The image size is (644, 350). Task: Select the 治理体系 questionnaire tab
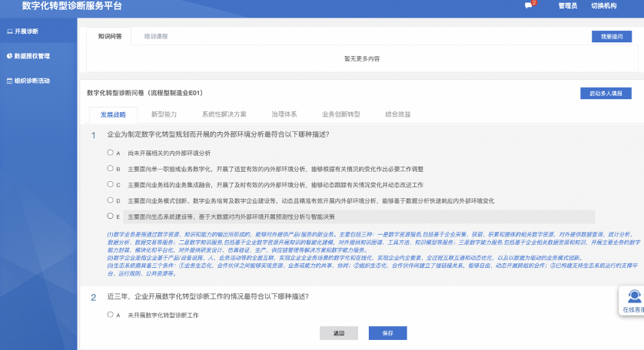coord(284,114)
